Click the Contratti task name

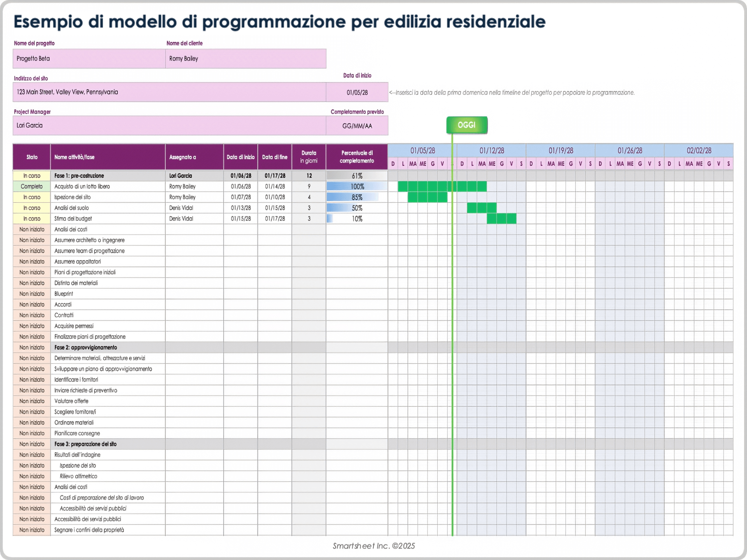(64, 315)
